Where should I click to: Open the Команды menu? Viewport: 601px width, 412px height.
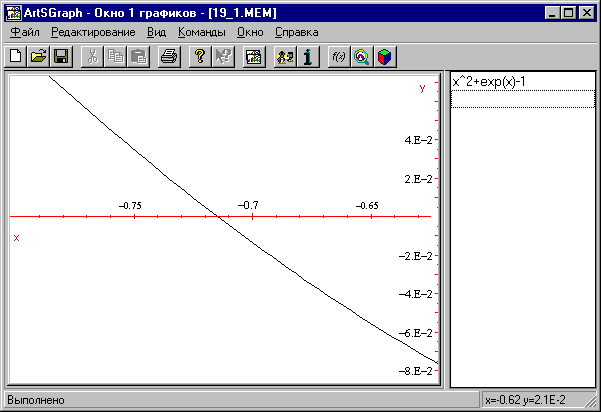pyautogui.click(x=201, y=32)
